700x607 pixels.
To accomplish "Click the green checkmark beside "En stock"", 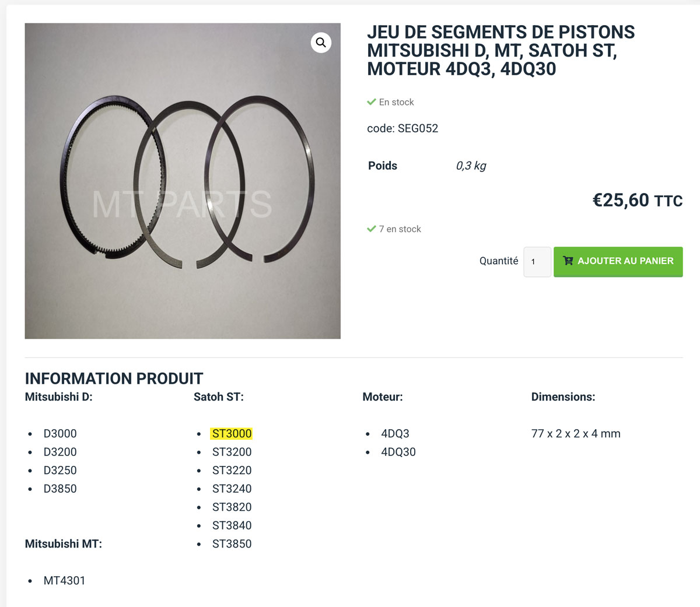I will pyautogui.click(x=372, y=102).
